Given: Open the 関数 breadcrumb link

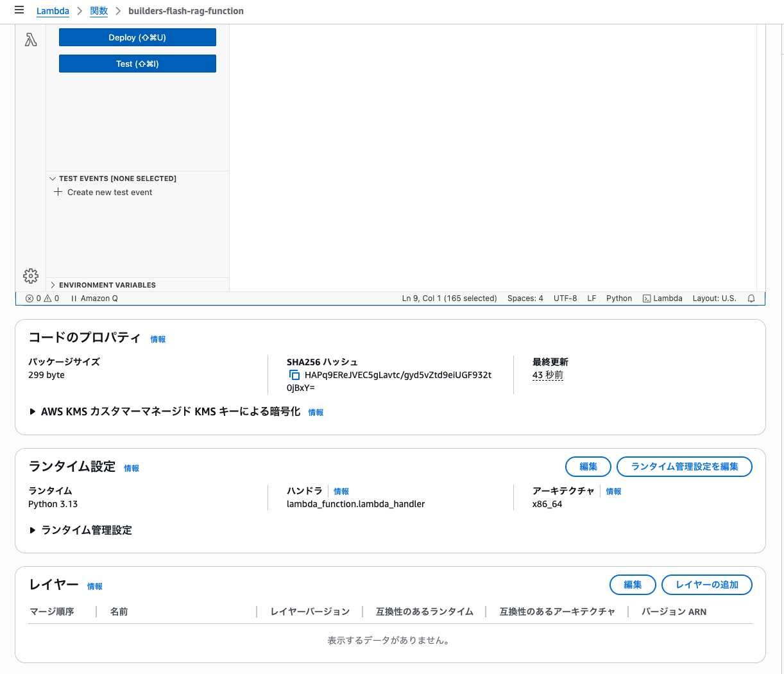Looking at the screenshot, I should tap(99, 11).
